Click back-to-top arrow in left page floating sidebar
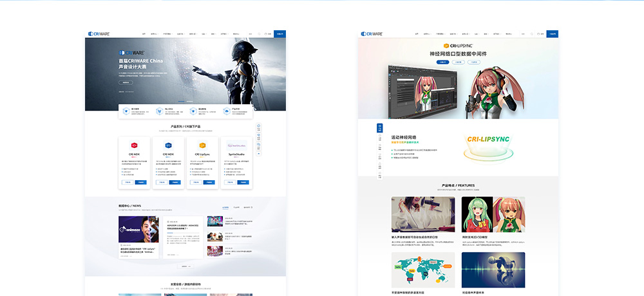Image resolution: width=644 pixels, height=296 pixels. click(x=259, y=153)
